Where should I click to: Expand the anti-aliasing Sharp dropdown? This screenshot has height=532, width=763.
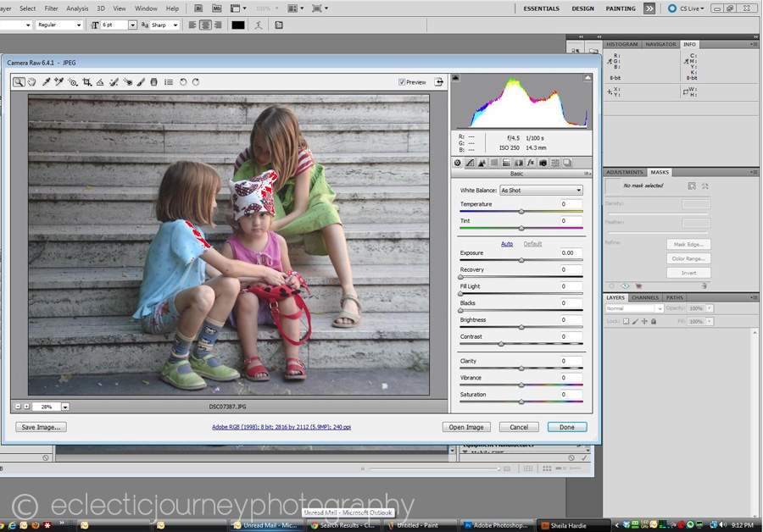175,25
